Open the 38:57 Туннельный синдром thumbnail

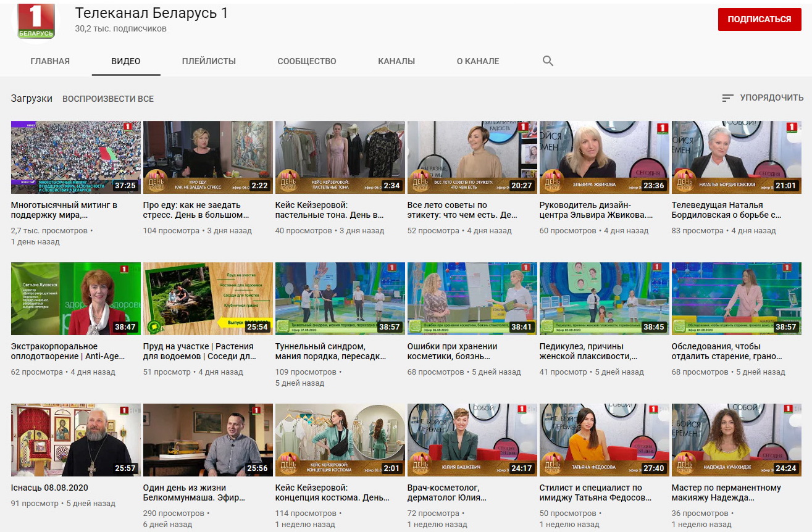pyautogui.click(x=340, y=299)
